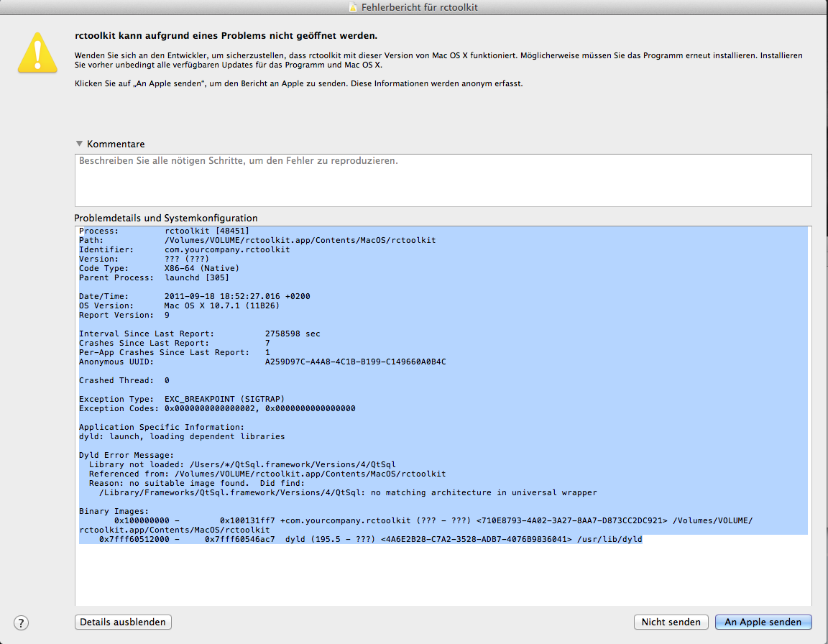Click the Anonymous UUID line

click(x=262, y=362)
